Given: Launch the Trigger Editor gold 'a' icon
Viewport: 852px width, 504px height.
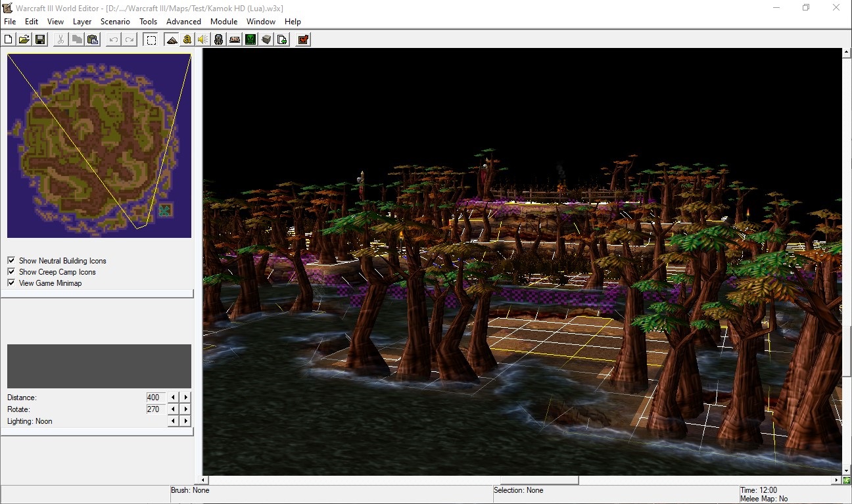Looking at the screenshot, I should 187,39.
